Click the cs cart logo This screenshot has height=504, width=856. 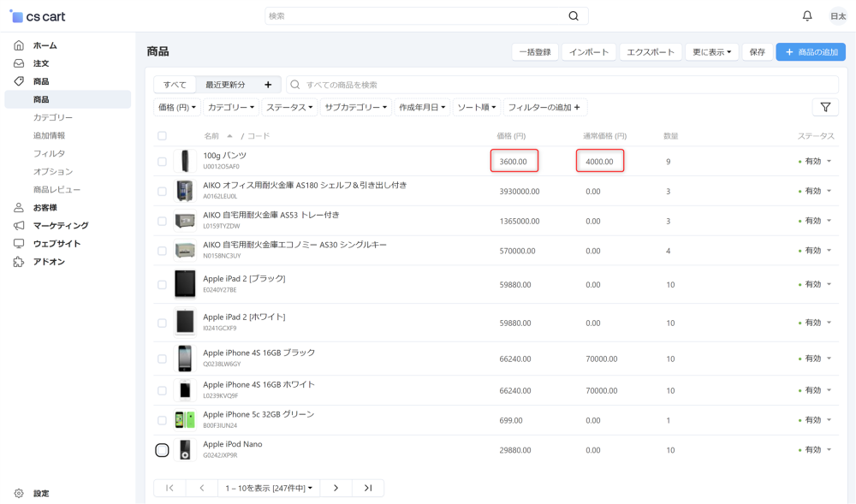(x=38, y=16)
